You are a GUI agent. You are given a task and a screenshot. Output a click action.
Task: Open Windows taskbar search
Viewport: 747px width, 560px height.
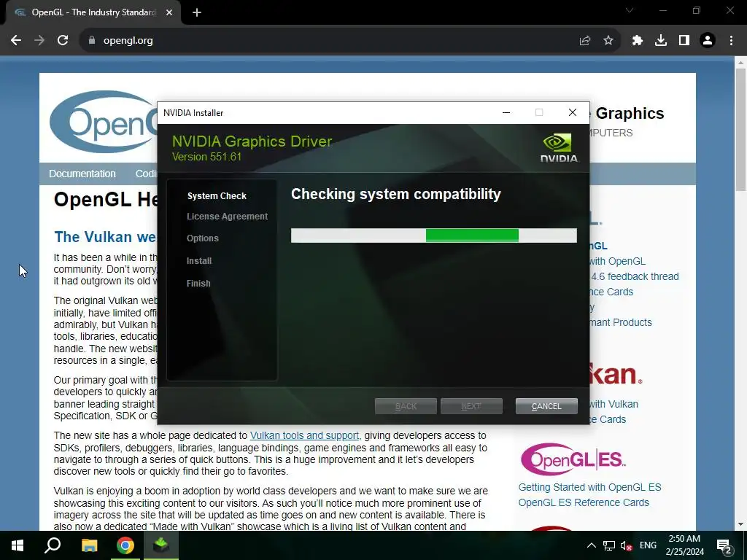tap(53, 545)
